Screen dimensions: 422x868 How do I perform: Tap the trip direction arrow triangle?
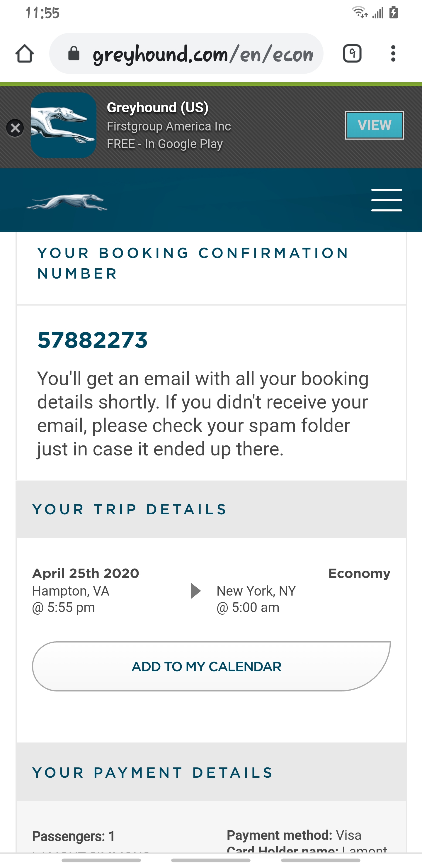pos(195,591)
